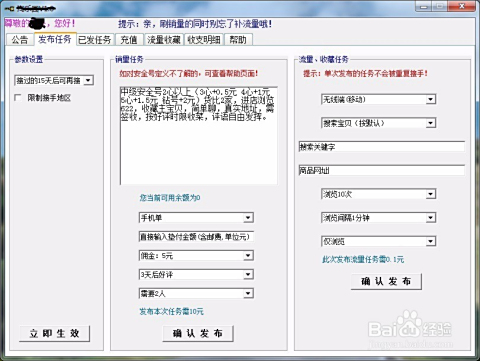480x361 pixels.
Task: Open the 流量收藏 tab
Action: tap(164, 40)
